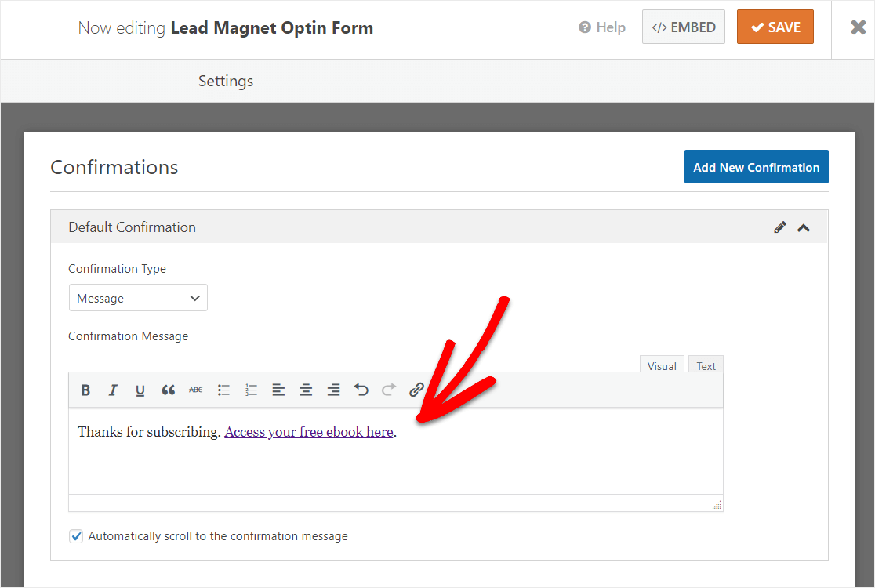Click inside the confirmation message editor area
This screenshot has height=588, width=875.
tap(396, 451)
